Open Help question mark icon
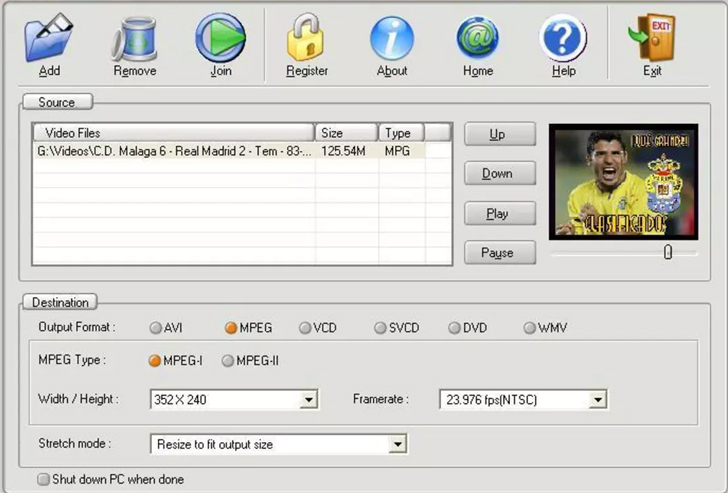The image size is (728, 493). tap(563, 38)
